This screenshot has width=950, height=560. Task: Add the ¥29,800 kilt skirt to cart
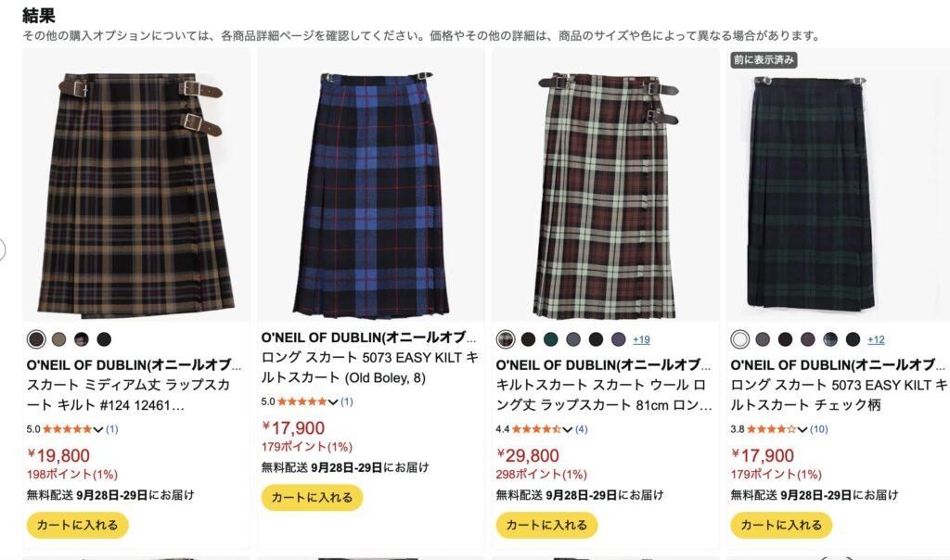pos(546,525)
